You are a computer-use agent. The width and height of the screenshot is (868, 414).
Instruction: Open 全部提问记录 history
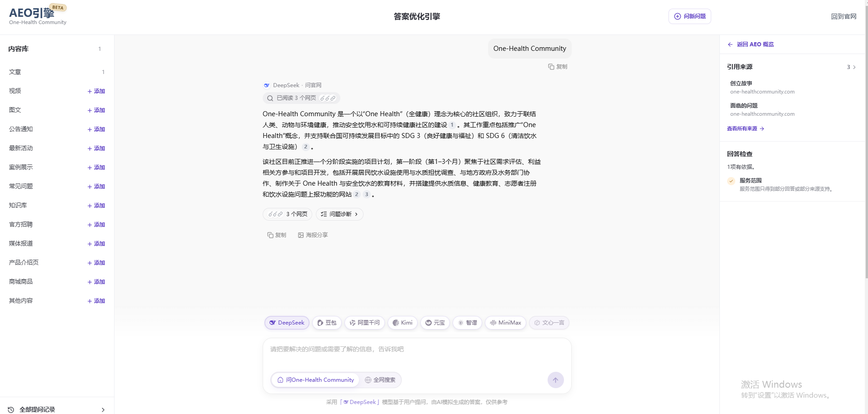tap(57, 409)
